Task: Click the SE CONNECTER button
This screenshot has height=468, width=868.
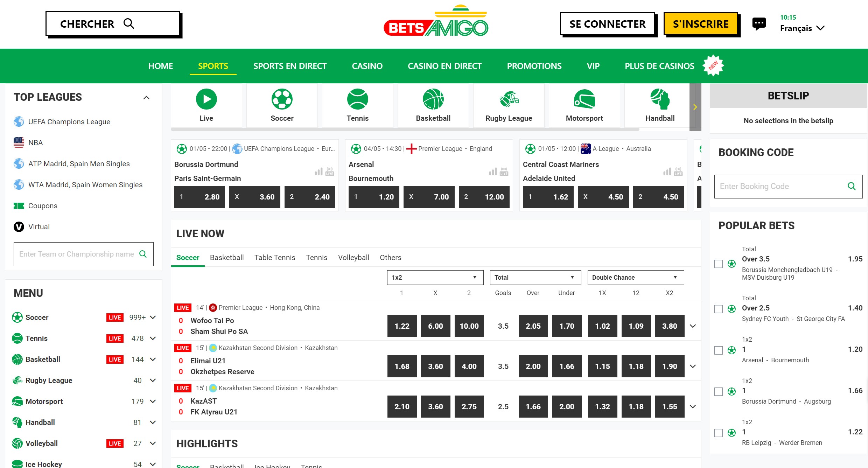Action: 607,24
